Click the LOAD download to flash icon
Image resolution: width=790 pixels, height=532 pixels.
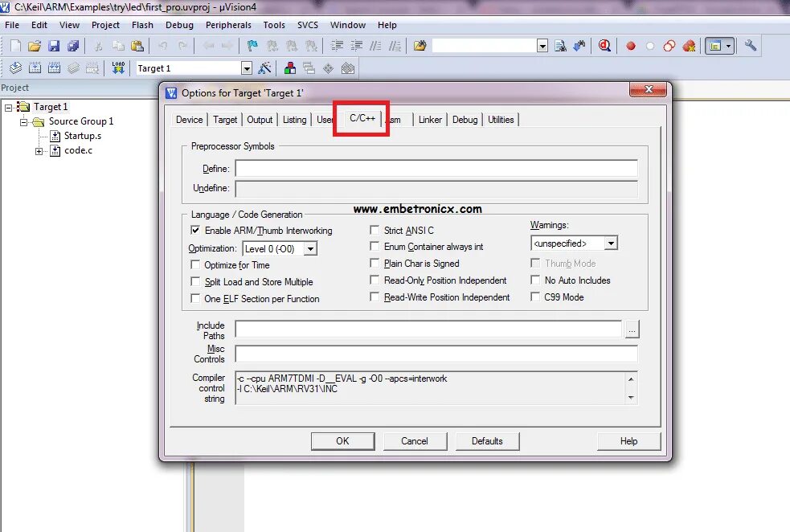click(118, 68)
